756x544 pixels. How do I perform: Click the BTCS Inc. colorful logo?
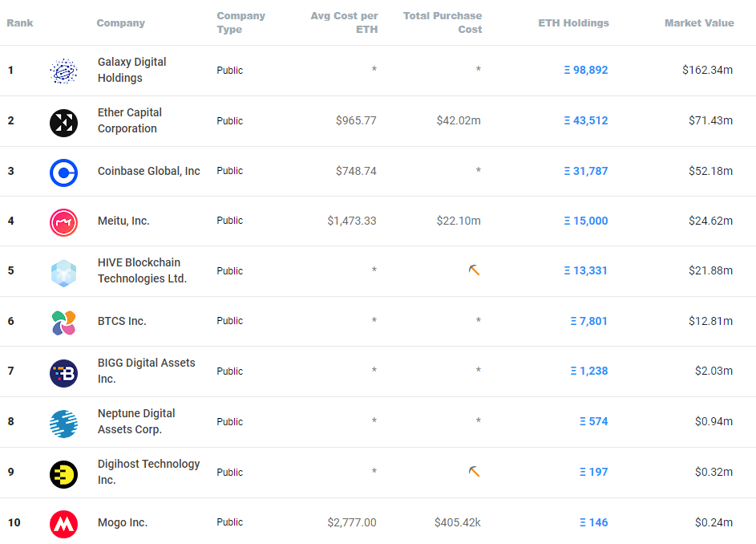tap(63, 323)
